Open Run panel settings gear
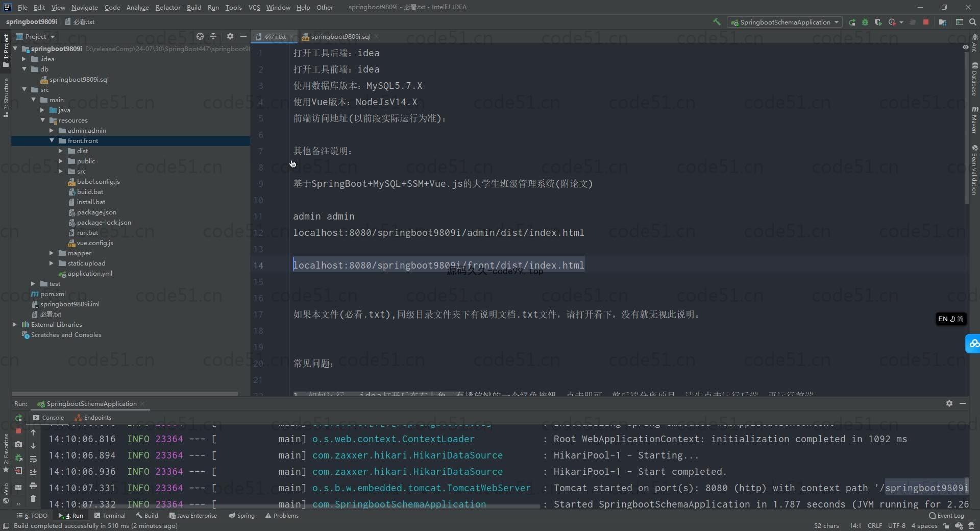Screen dimensions: 980x531 (x=949, y=403)
